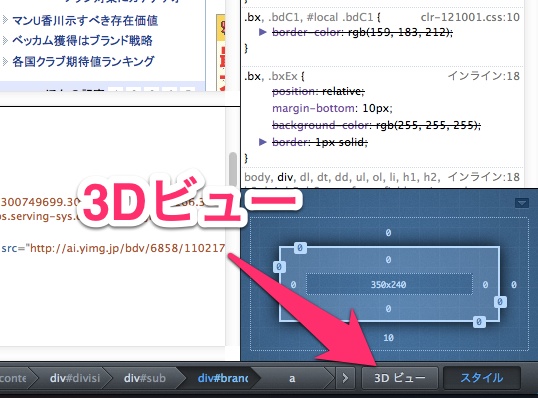This screenshot has height=398, width=538.
Task: Open the 3D ビュー button
Action: 400,378
